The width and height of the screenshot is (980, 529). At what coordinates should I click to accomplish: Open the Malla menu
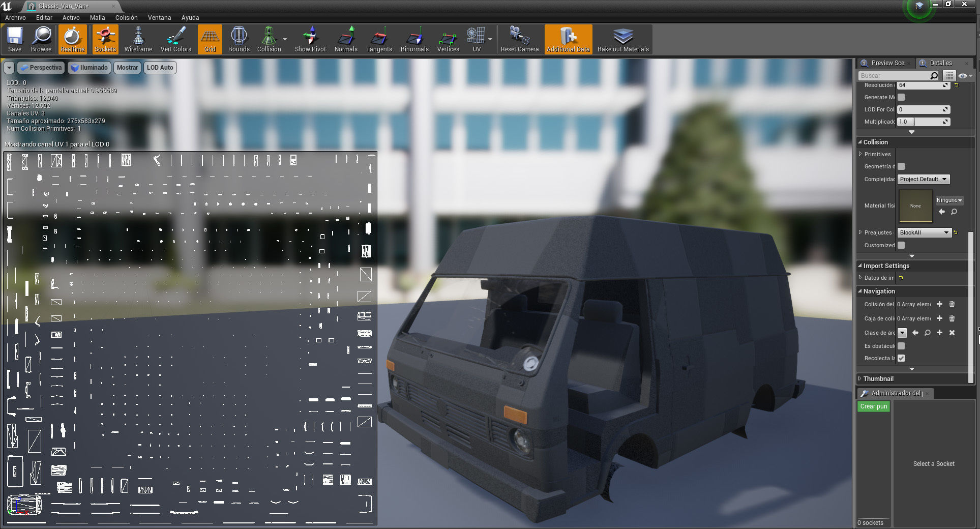tap(98, 17)
